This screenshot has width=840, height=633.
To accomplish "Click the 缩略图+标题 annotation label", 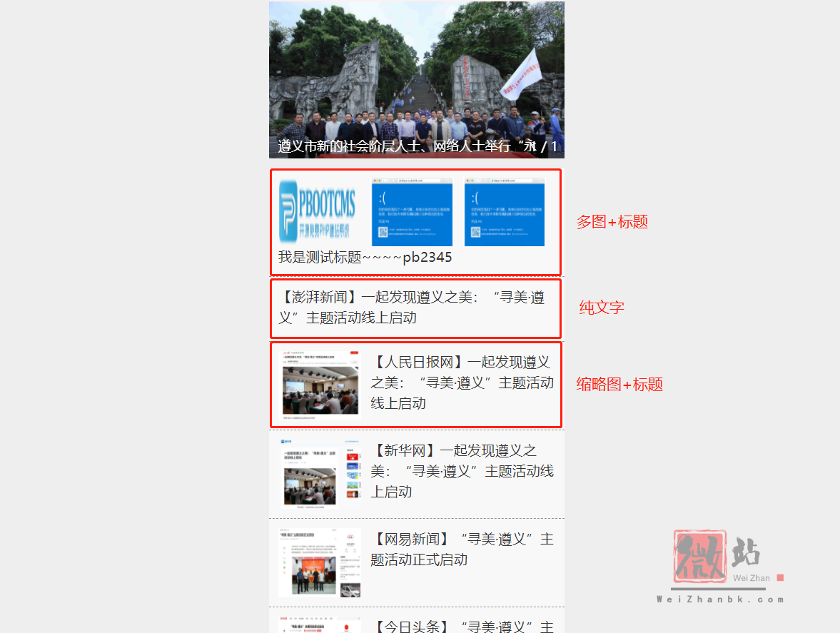I will click(x=619, y=385).
